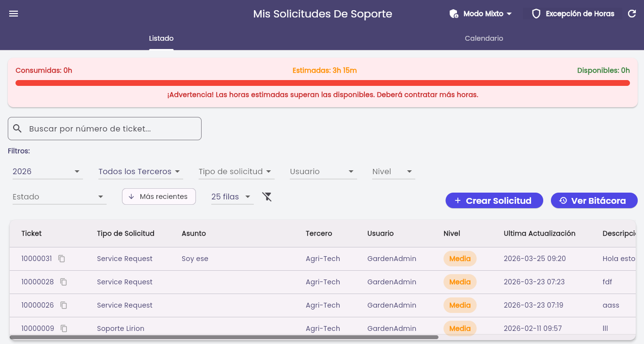Copy ticket number 10000028
This screenshot has height=344, width=644.
pyautogui.click(x=63, y=282)
